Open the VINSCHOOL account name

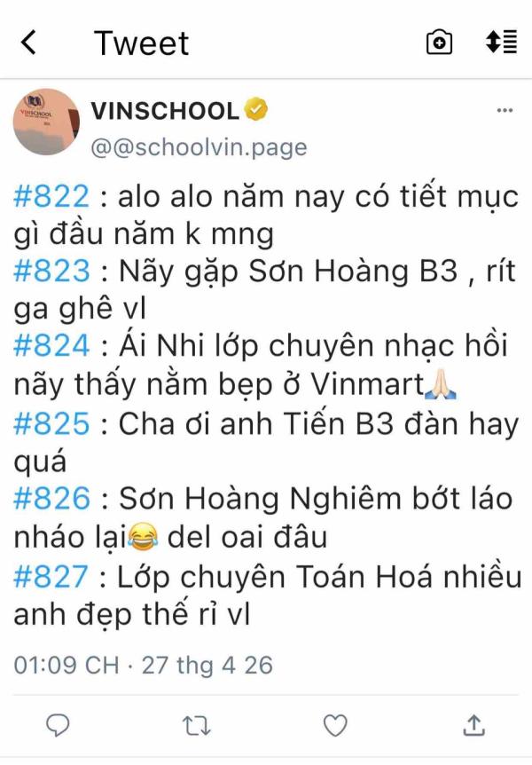[x=165, y=110]
